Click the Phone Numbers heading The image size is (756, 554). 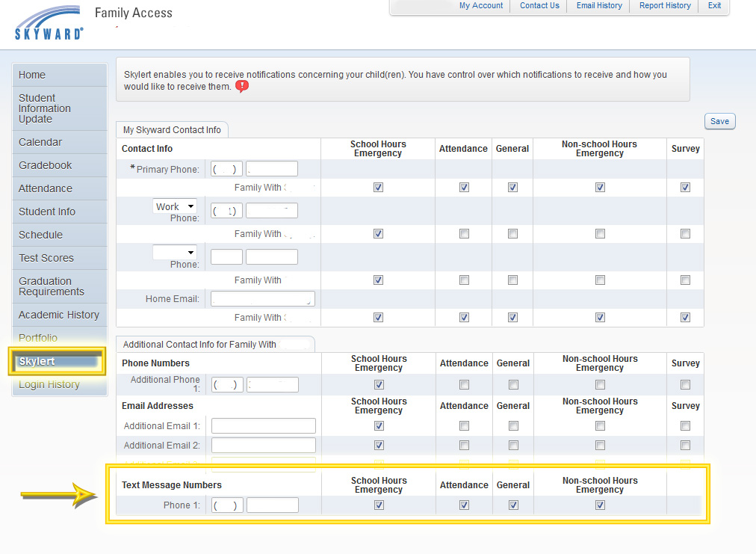155,363
